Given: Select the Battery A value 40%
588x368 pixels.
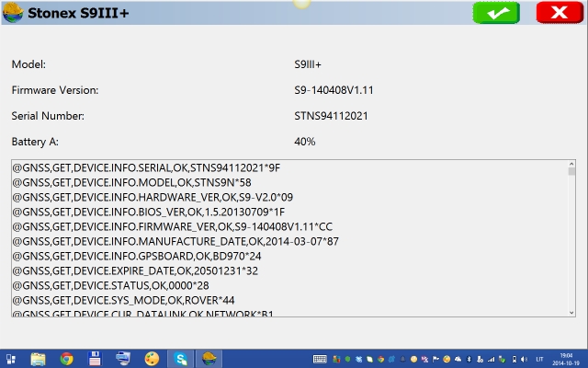Looking at the screenshot, I should pyautogui.click(x=304, y=142).
